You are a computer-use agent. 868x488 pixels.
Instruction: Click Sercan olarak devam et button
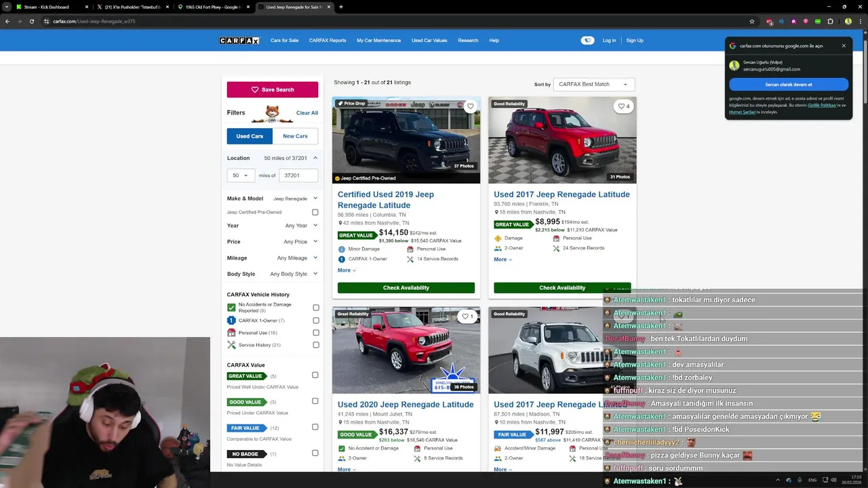pyautogui.click(x=789, y=85)
